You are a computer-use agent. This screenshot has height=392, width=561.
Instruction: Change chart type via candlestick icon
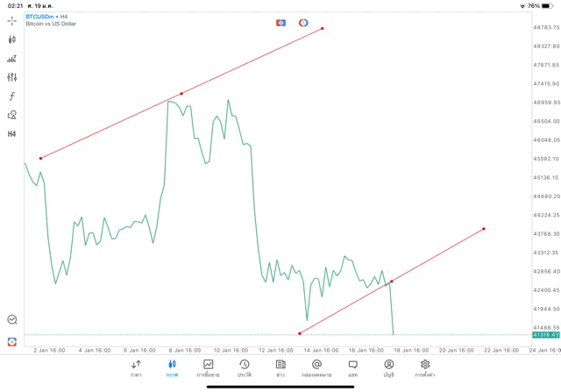click(11, 39)
